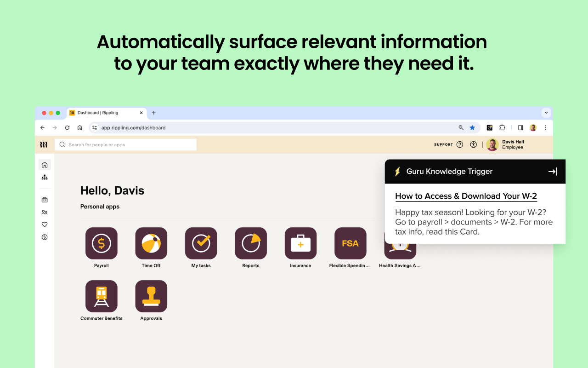Open the people icon in the sidebar
This screenshot has width=588, height=368.
click(x=45, y=213)
